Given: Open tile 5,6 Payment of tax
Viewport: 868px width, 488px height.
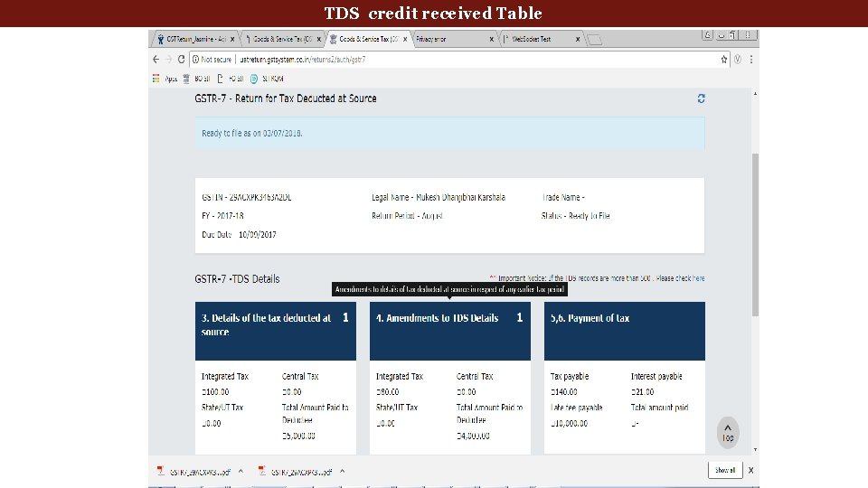Looking at the screenshot, I should pyautogui.click(x=625, y=331).
